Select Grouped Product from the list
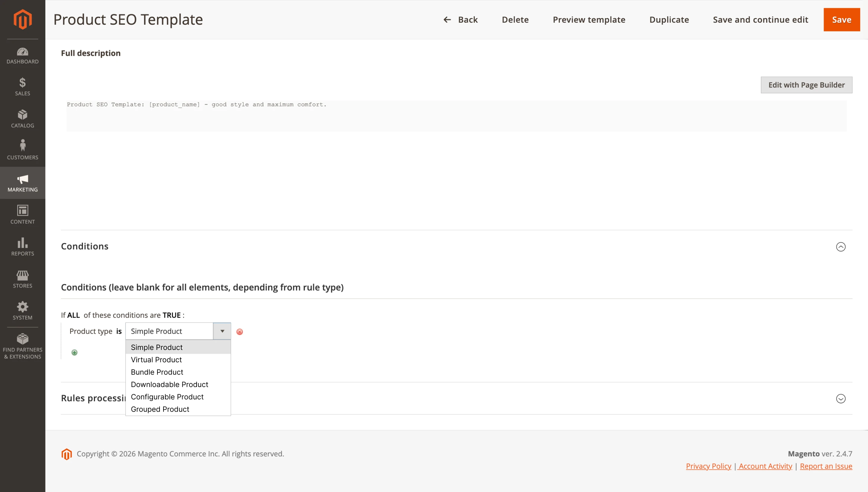This screenshot has height=492, width=868. (160, 409)
